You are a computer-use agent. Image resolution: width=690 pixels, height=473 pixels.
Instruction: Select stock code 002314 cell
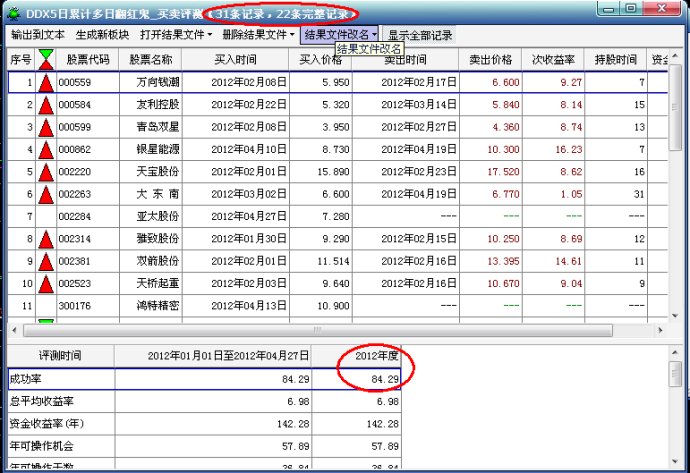point(88,239)
